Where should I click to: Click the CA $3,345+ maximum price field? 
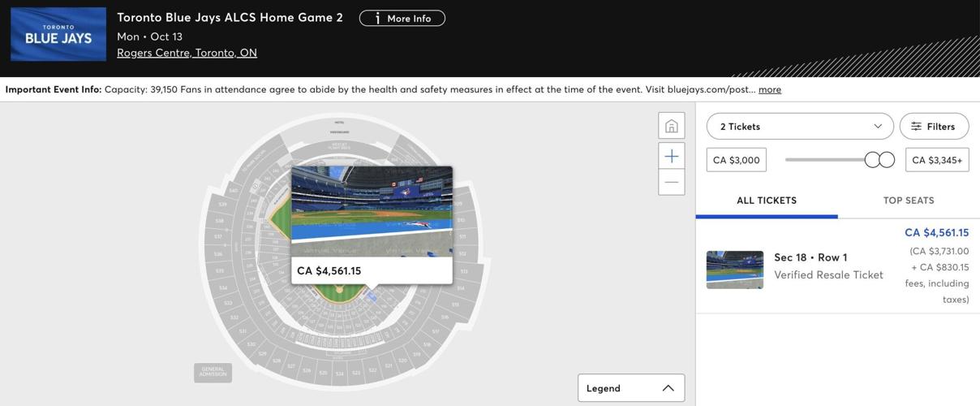[937, 160]
